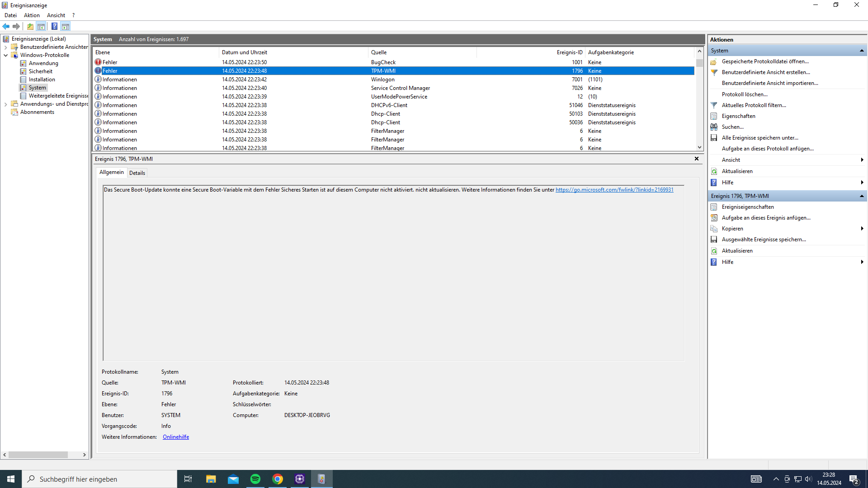Click the Onlinehilfe link
The height and width of the screenshot is (488, 868).
[x=176, y=437]
